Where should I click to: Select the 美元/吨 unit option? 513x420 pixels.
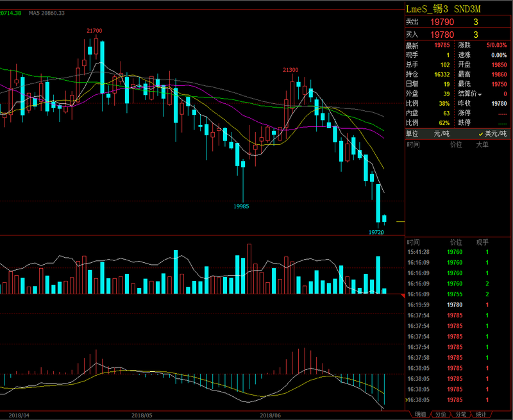click(x=492, y=133)
